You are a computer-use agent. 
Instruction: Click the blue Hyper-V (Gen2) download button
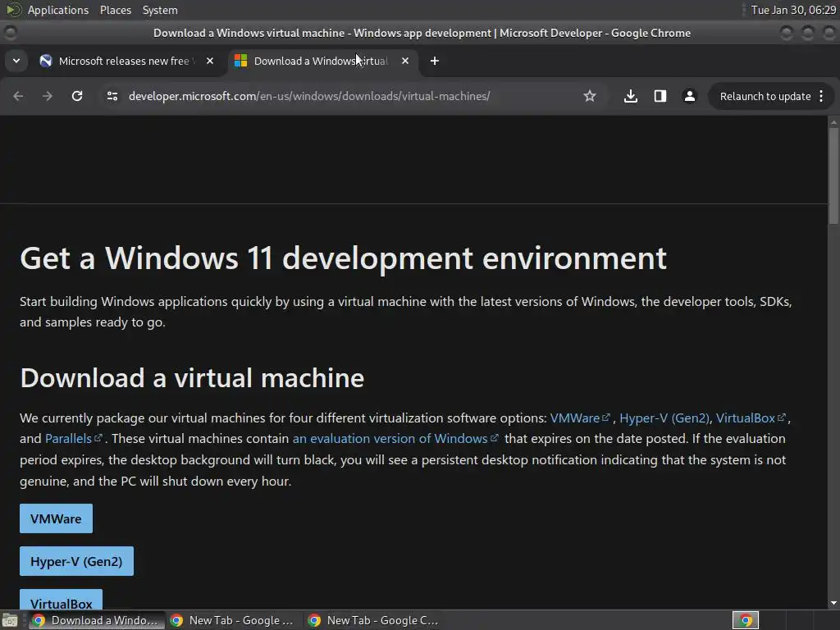pos(76,561)
